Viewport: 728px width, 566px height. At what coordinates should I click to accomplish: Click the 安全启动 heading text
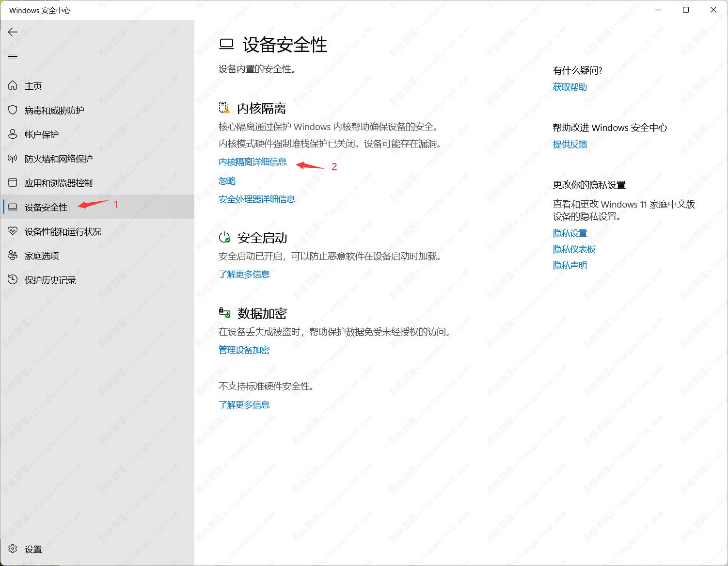pyautogui.click(x=262, y=238)
